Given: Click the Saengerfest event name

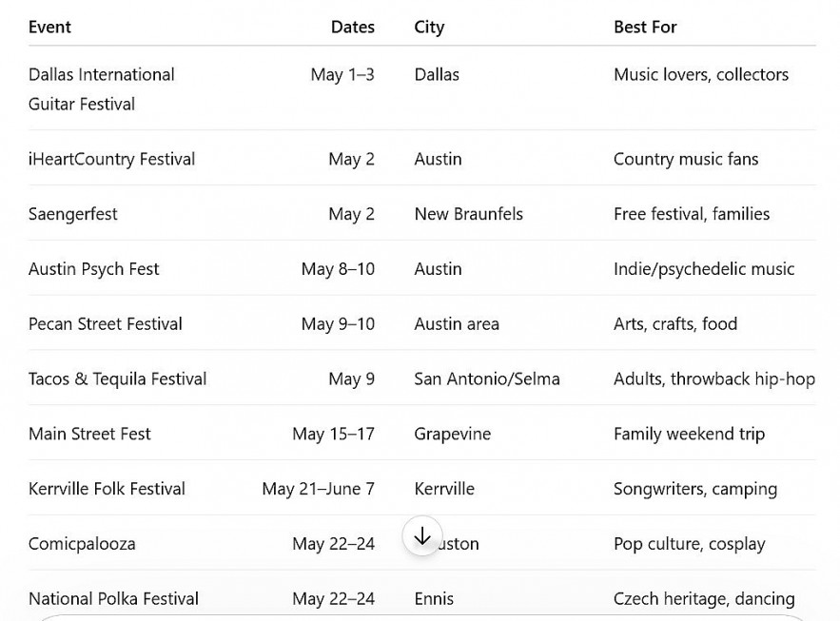Looking at the screenshot, I should (x=73, y=214).
